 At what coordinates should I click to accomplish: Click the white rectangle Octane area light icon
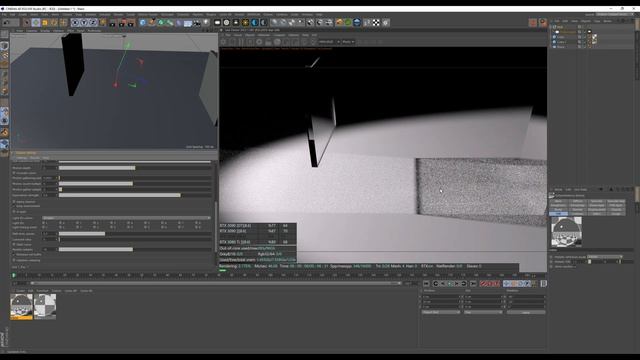tap(217, 22)
